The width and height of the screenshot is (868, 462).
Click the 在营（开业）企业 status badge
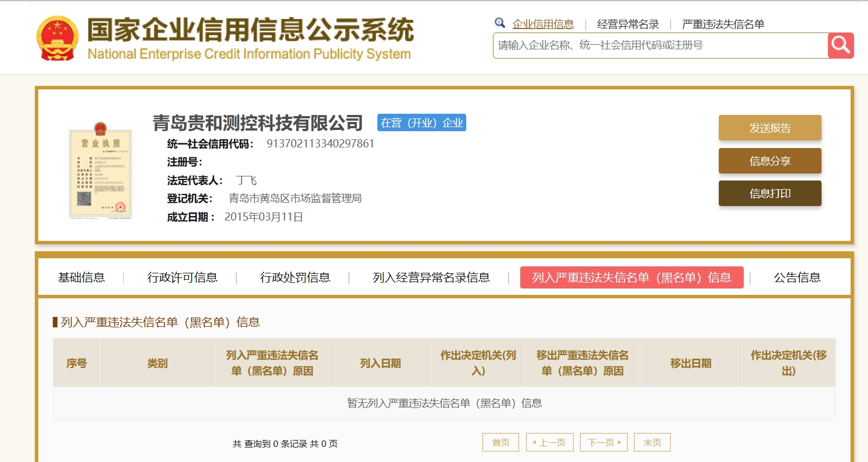[422, 122]
